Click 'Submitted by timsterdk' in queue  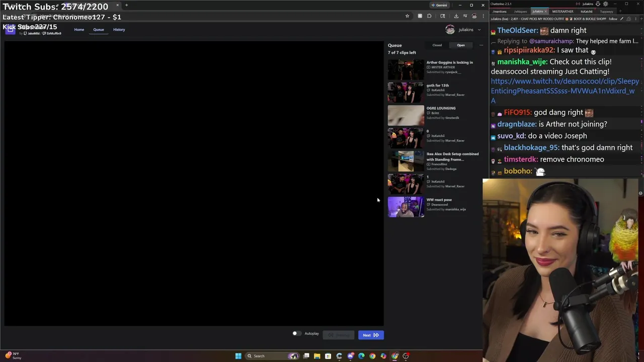point(443,118)
